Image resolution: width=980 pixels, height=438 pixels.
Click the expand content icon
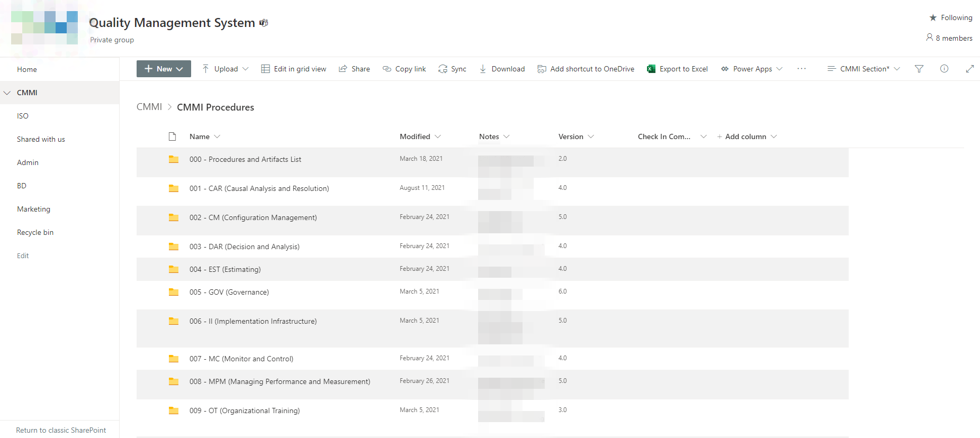pos(970,69)
